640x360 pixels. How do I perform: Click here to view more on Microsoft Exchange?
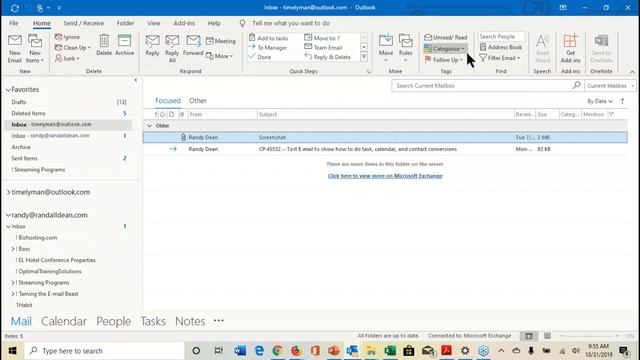[385, 176]
